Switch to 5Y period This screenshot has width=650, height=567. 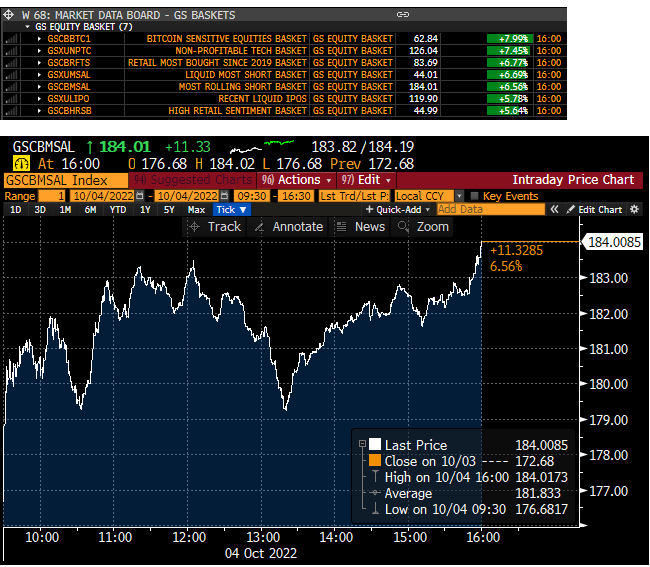169,210
